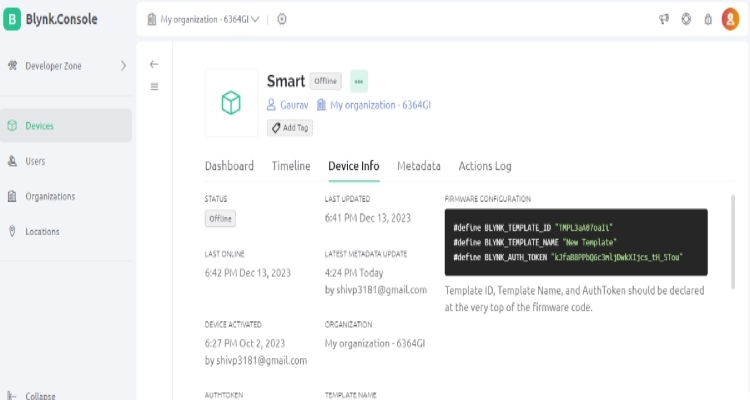Click the 6:27 PM Oct 2, 2023 value
This screenshot has width=750, height=400.
[244, 344]
